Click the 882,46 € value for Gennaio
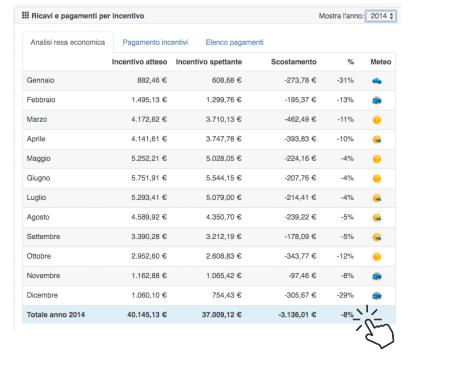This screenshot has width=453, height=373. click(152, 80)
